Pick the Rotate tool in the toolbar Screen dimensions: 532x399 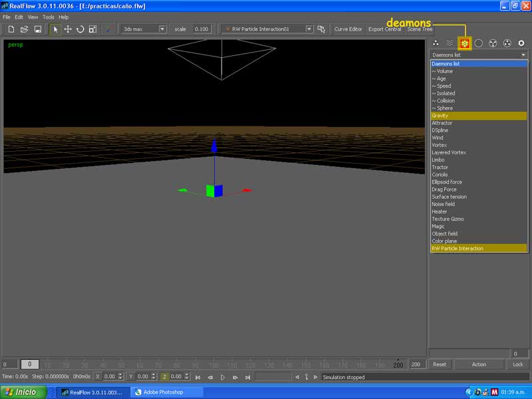(80, 29)
